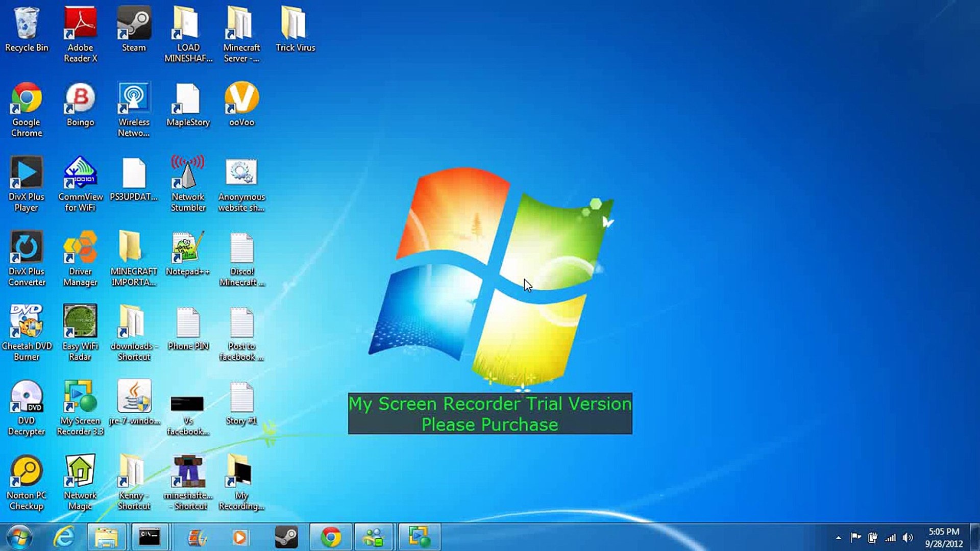
Task: Open Windows Explorer from the taskbar
Action: click(x=106, y=537)
